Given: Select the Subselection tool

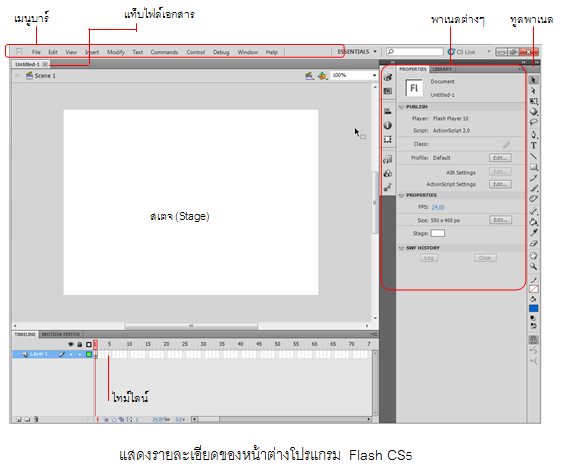Looking at the screenshot, I should click(x=533, y=91).
